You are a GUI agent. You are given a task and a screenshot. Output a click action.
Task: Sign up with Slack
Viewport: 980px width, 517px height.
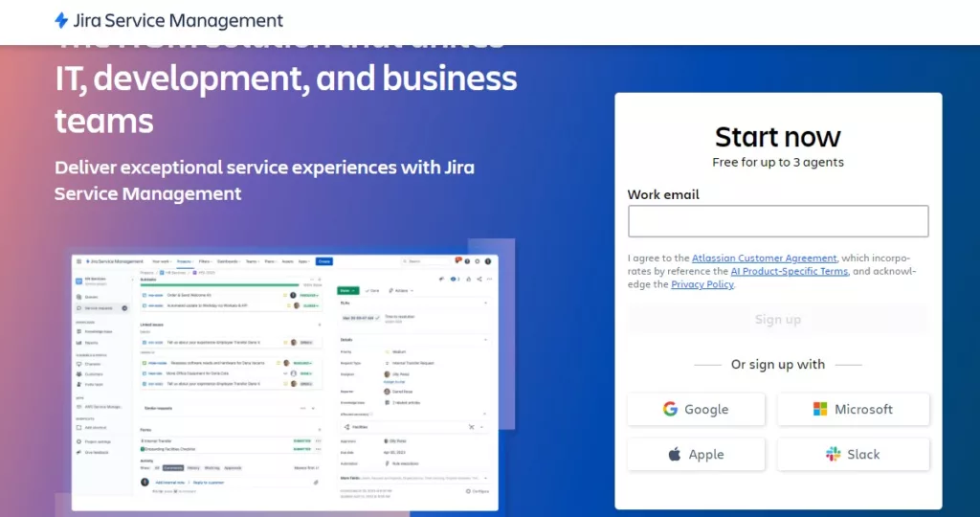pos(853,455)
